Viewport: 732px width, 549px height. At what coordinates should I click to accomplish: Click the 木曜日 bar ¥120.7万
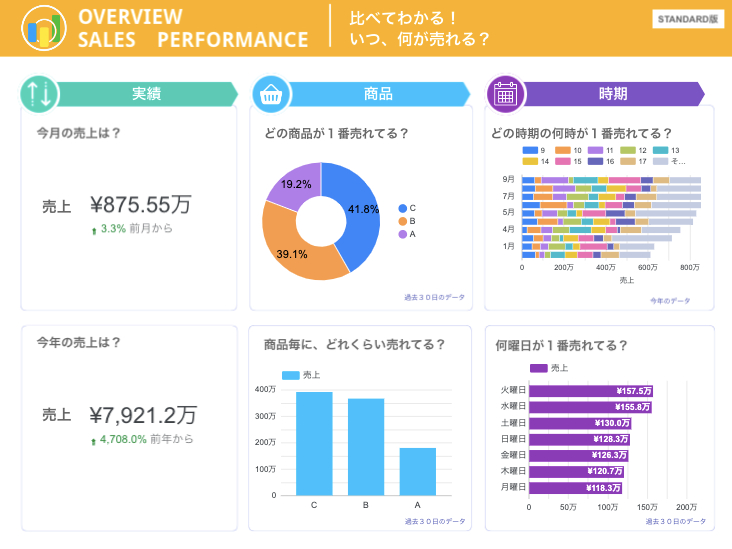tap(576, 471)
